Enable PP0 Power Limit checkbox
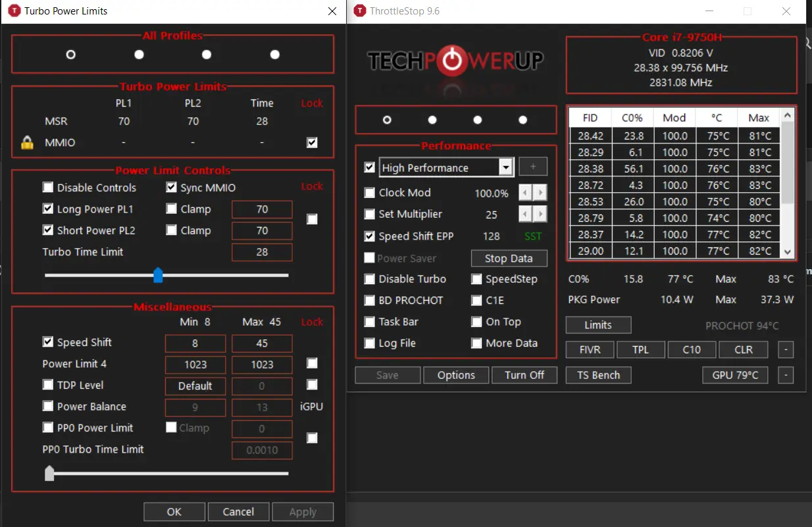 (x=48, y=428)
